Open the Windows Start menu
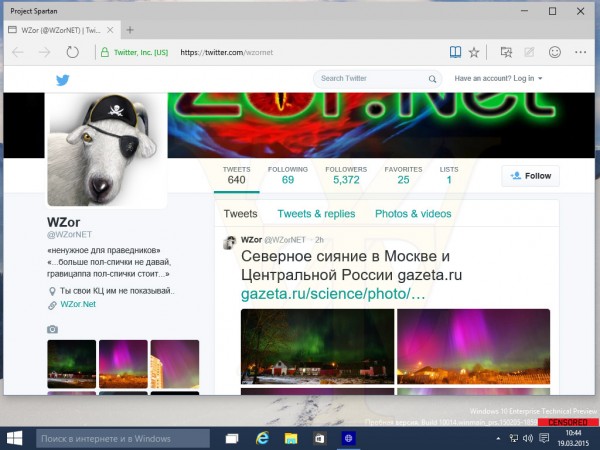The image size is (600, 450). point(16,438)
